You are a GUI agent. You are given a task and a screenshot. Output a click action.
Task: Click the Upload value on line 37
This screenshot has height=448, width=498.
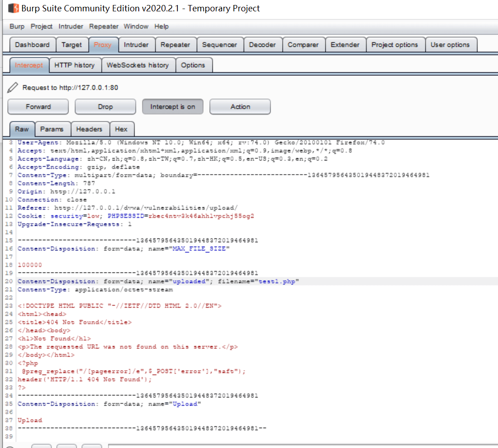point(30,420)
